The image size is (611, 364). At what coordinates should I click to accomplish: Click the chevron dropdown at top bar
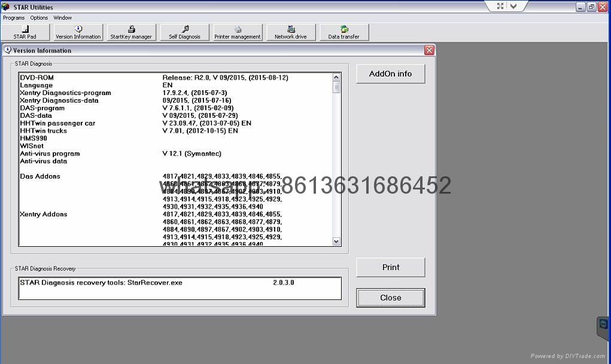pyautogui.click(x=513, y=6)
